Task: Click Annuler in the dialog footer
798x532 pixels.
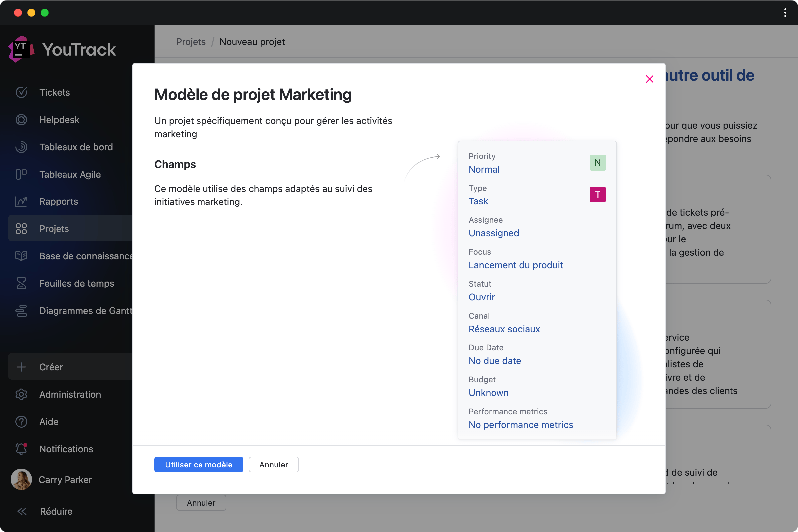Action: point(273,465)
